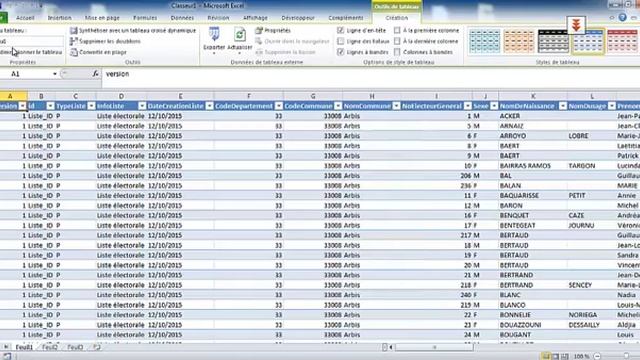Switch to normal view in status bar
This screenshot has height=360, width=640.
pos(546,356)
